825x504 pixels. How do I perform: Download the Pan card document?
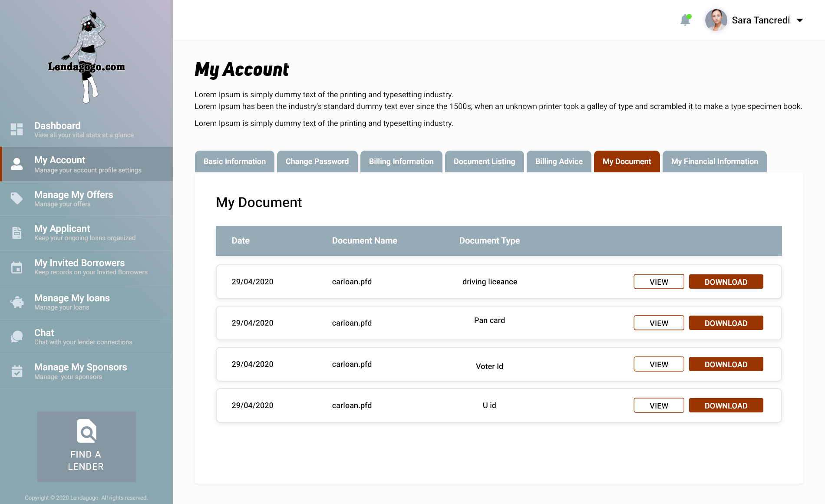click(726, 323)
